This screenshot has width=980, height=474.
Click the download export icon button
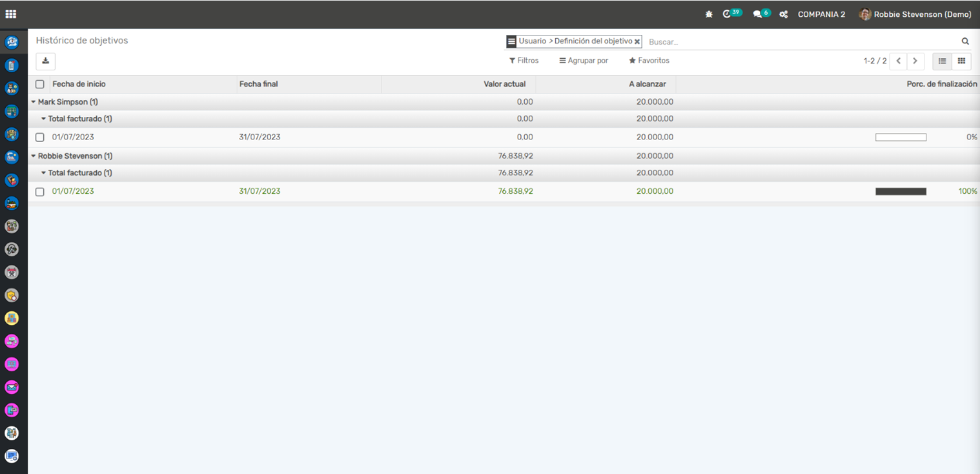(x=46, y=61)
